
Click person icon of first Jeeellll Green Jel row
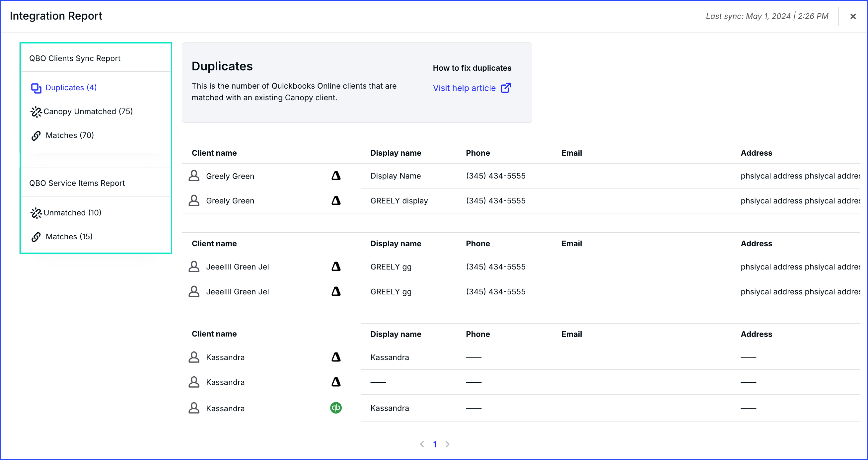tap(194, 267)
